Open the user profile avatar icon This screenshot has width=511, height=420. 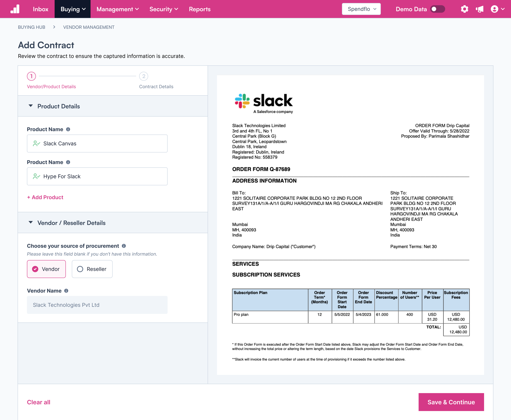click(494, 9)
